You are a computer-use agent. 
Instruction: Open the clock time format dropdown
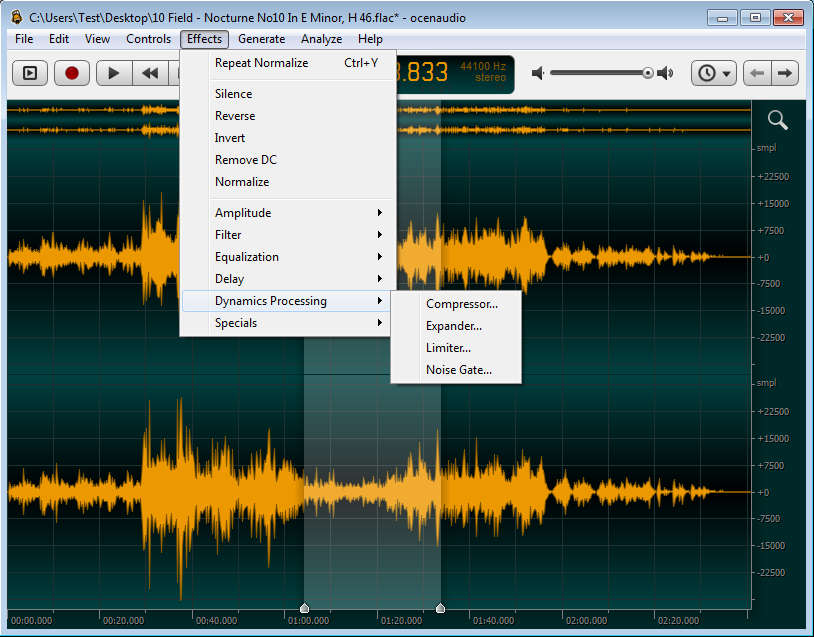pos(714,73)
